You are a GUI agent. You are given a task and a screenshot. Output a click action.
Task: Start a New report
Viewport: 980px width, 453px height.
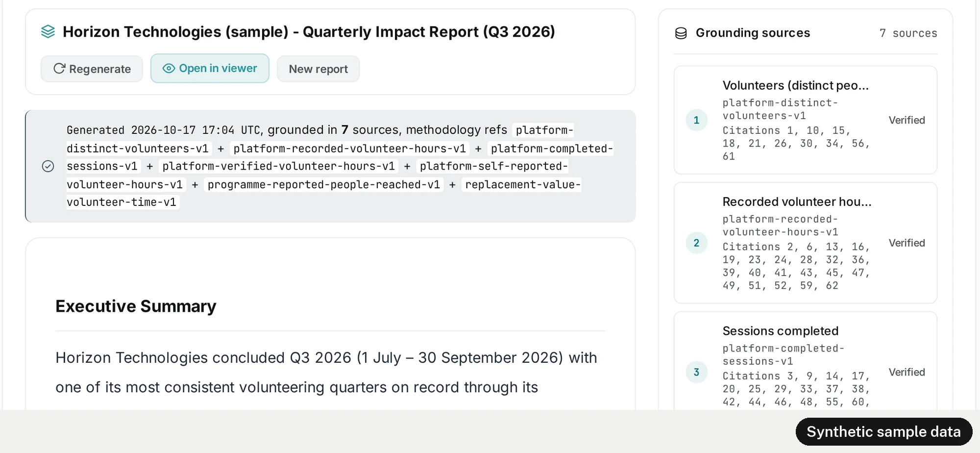[x=318, y=69]
